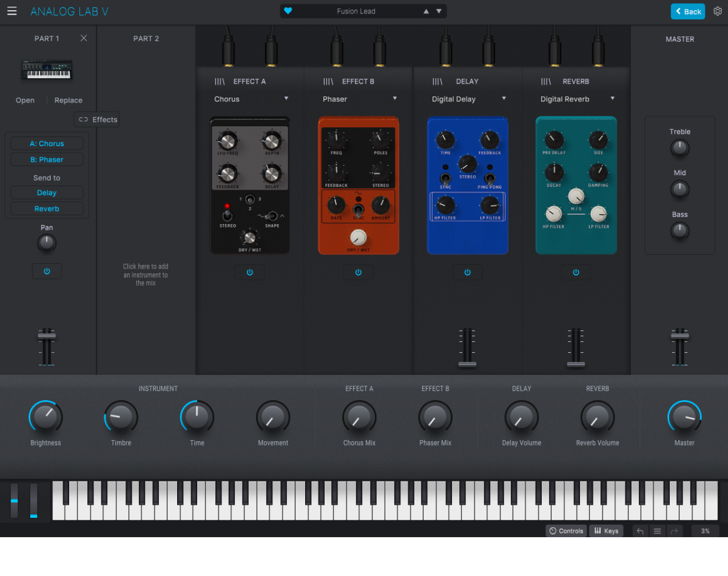Image resolution: width=728 pixels, height=576 pixels.
Task: Click the B: Phaser button
Action: 47,159
